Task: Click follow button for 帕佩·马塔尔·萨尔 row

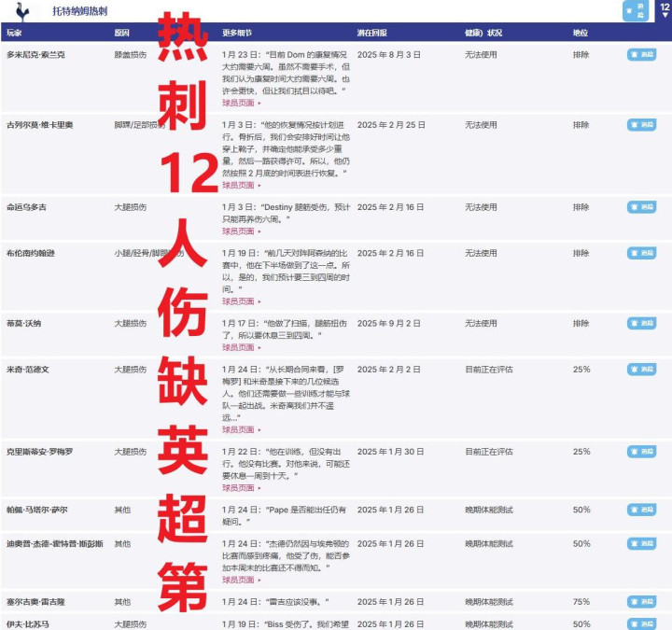Action: click(641, 510)
